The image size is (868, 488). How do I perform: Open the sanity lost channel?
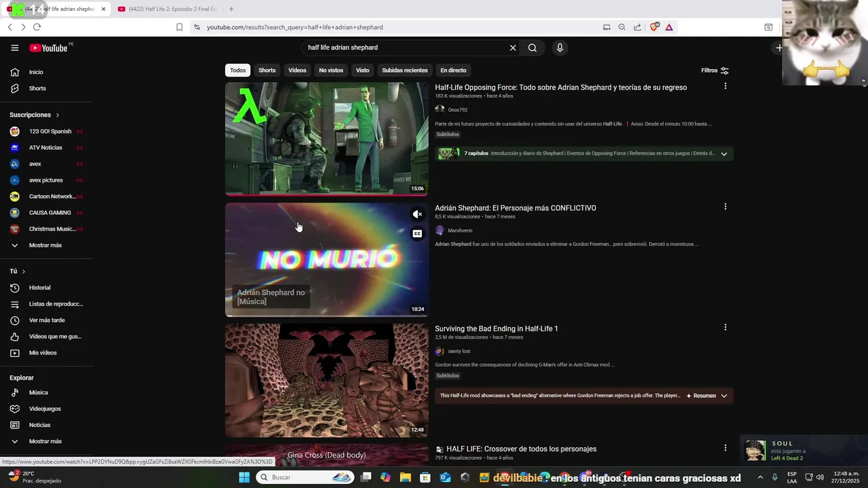[x=459, y=351]
